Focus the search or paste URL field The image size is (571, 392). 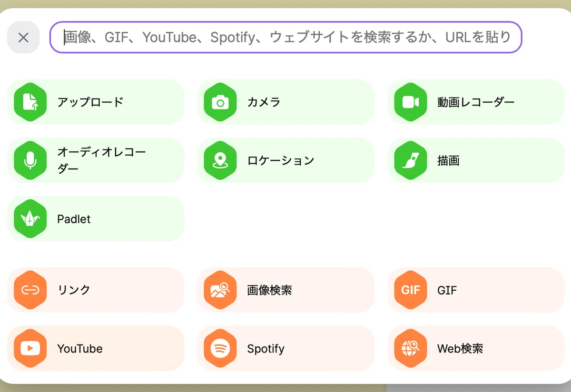click(x=286, y=37)
